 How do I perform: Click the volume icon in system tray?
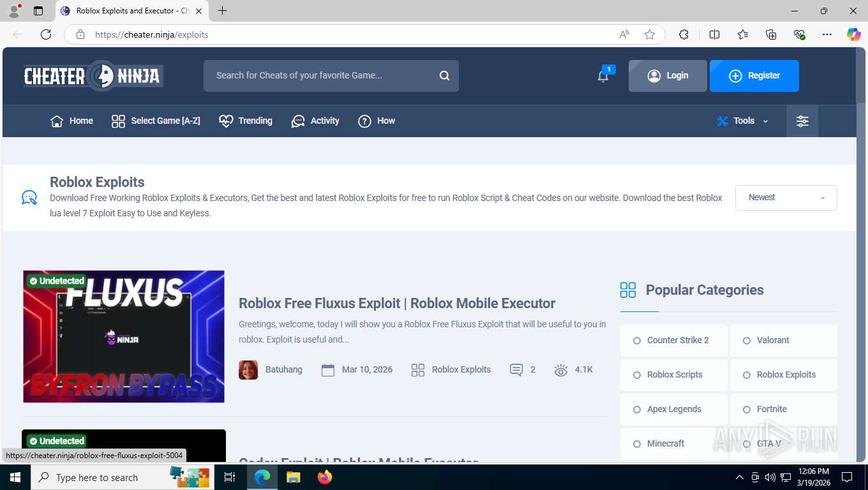[x=770, y=477]
